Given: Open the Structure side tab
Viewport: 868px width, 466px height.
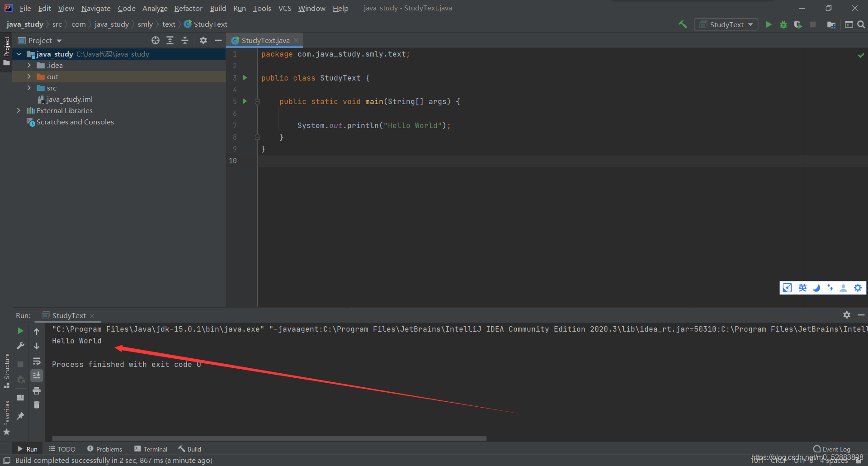Looking at the screenshot, I should point(6,371).
